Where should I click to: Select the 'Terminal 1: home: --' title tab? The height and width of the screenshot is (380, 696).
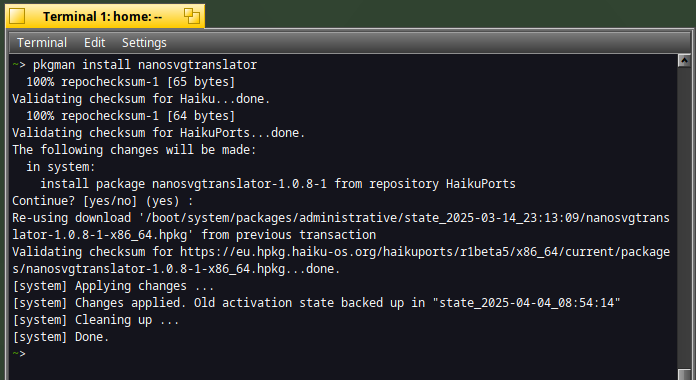(x=103, y=16)
